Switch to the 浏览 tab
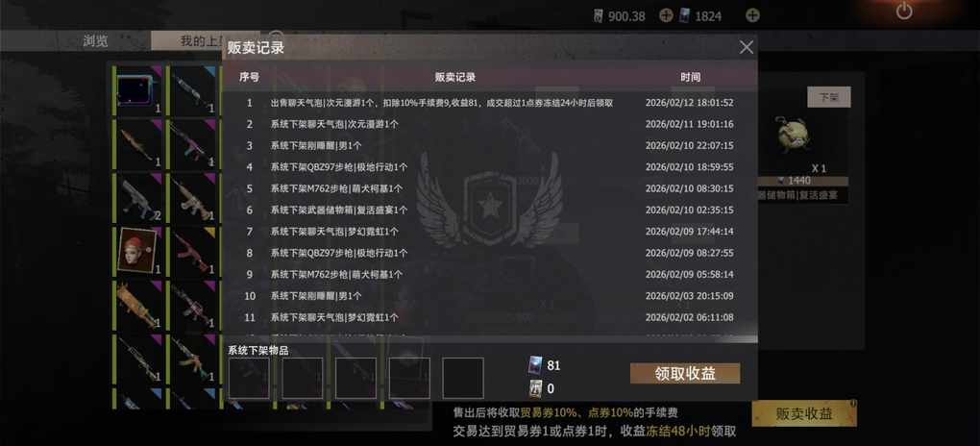 96,41
